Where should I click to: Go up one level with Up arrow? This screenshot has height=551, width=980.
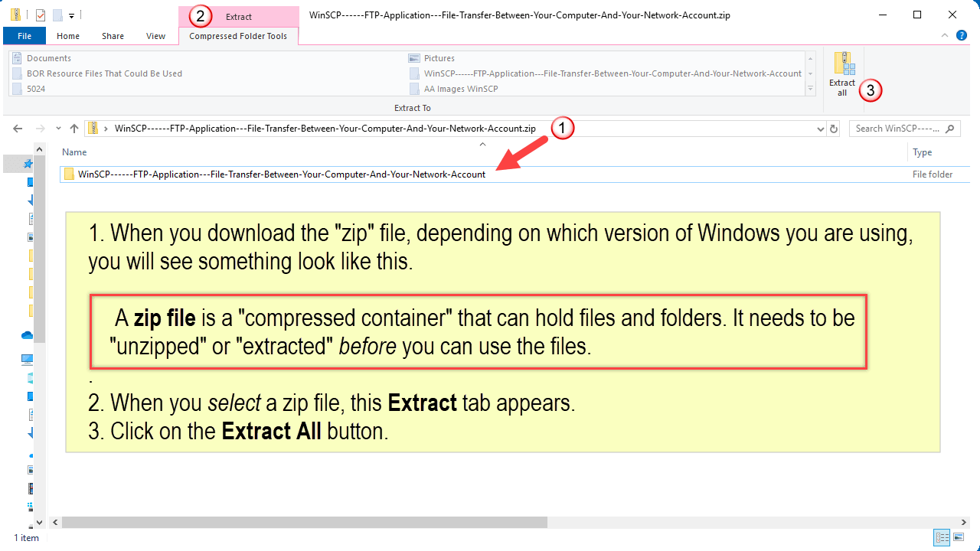73,129
